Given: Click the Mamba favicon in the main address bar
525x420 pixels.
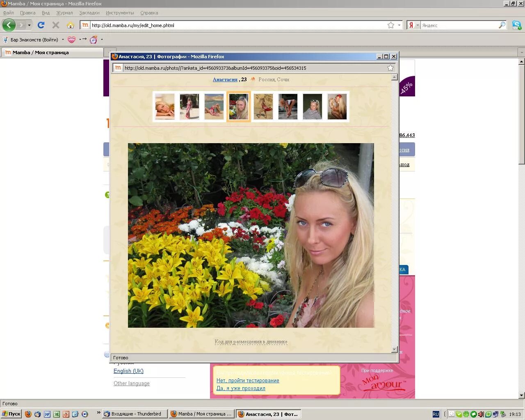Looking at the screenshot, I should (x=85, y=25).
